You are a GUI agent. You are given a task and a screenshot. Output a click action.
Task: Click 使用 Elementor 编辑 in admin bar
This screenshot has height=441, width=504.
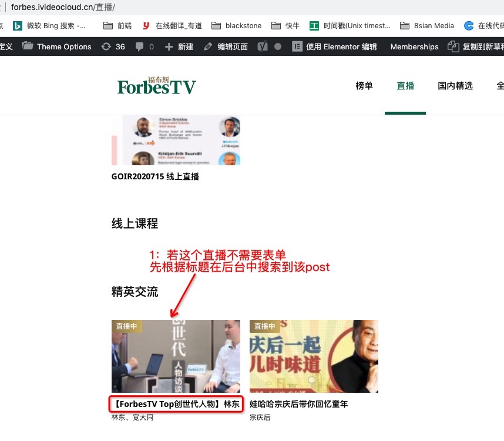click(335, 46)
